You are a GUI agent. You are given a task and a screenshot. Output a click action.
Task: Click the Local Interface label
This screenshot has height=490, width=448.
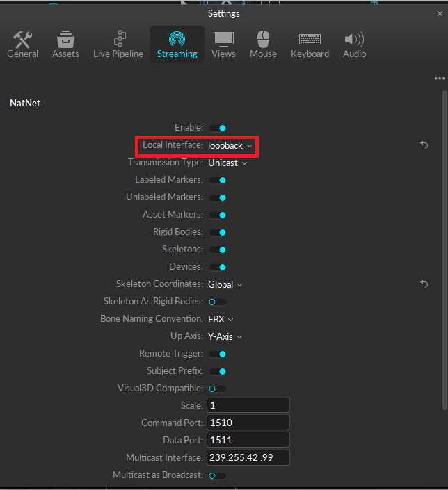(173, 145)
